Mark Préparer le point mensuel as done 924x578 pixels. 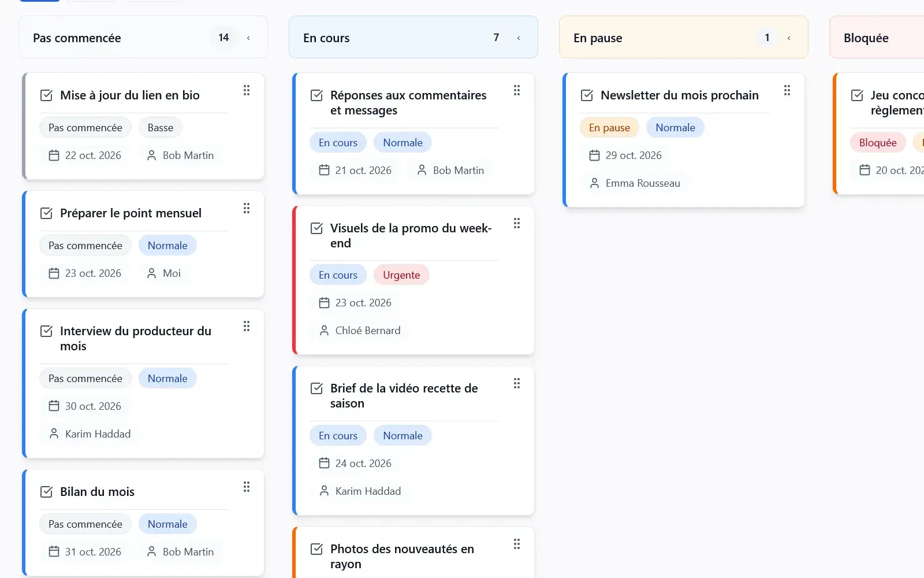[x=46, y=213]
